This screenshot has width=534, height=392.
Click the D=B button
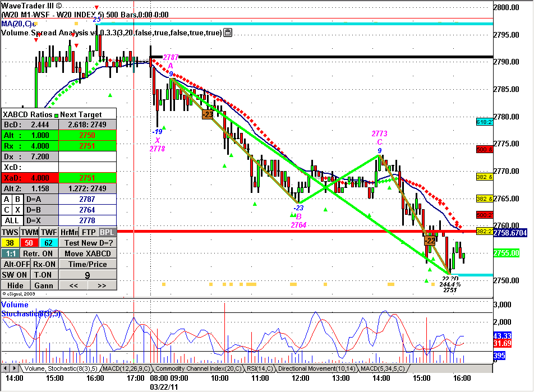[41, 210]
